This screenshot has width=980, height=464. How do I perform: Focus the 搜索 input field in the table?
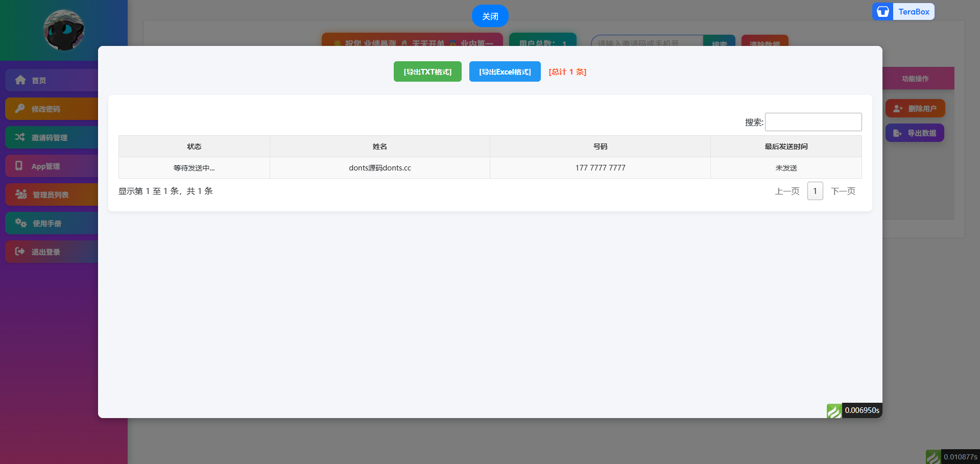(x=813, y=122)
